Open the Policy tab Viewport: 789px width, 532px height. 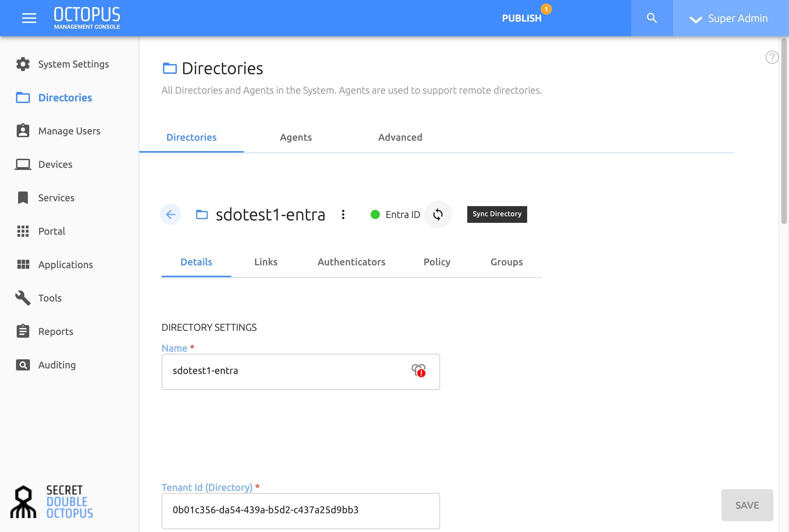437,262
